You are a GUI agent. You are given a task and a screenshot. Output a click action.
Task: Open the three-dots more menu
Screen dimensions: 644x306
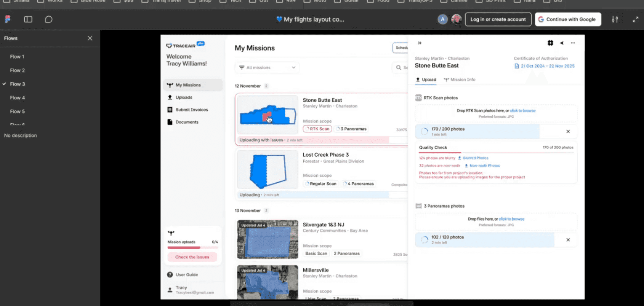pos(573,43)
